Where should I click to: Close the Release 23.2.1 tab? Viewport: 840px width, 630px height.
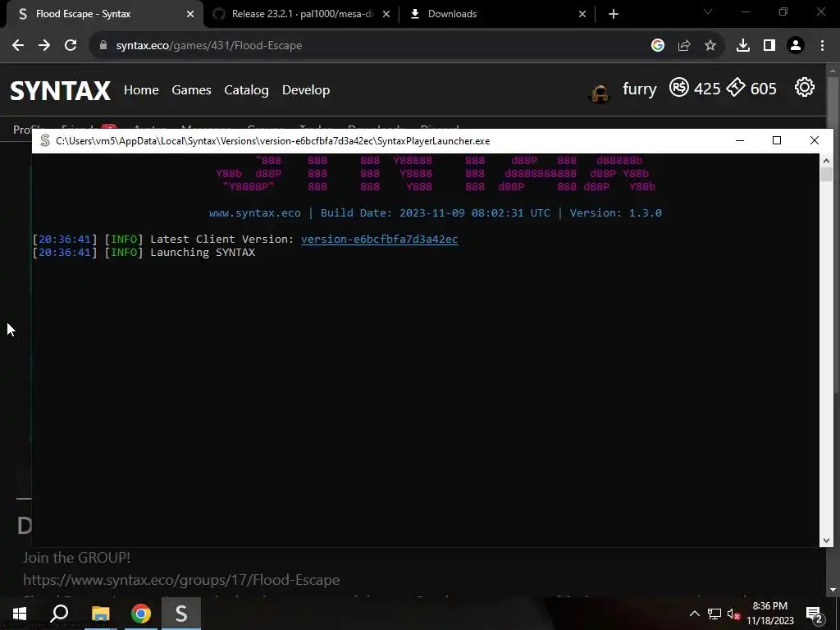click(386, 14)
